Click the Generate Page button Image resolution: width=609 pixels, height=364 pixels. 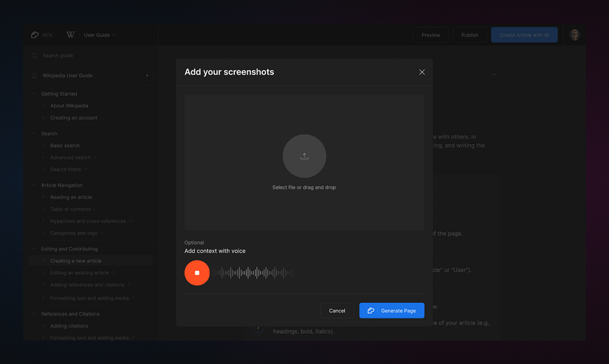(392, 311)
